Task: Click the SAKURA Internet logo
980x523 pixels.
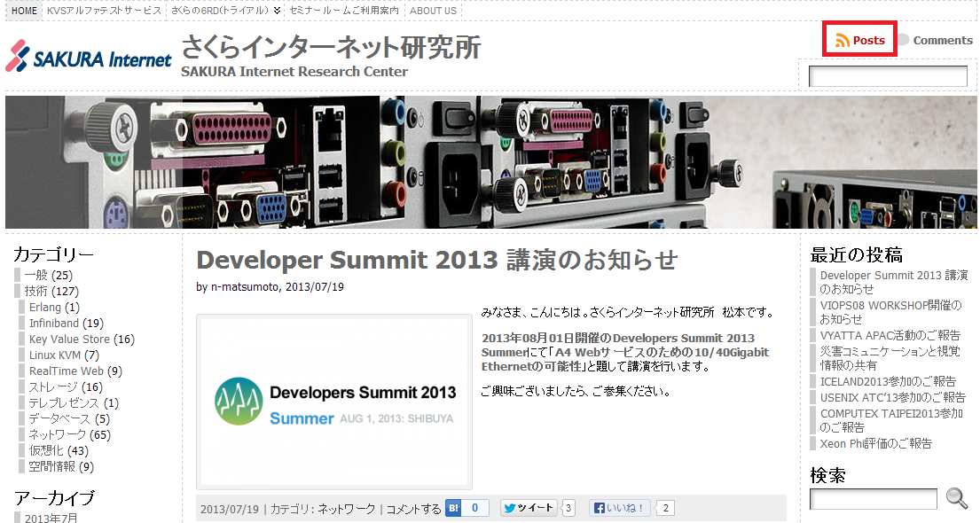Action: click(x=89, y=57)
